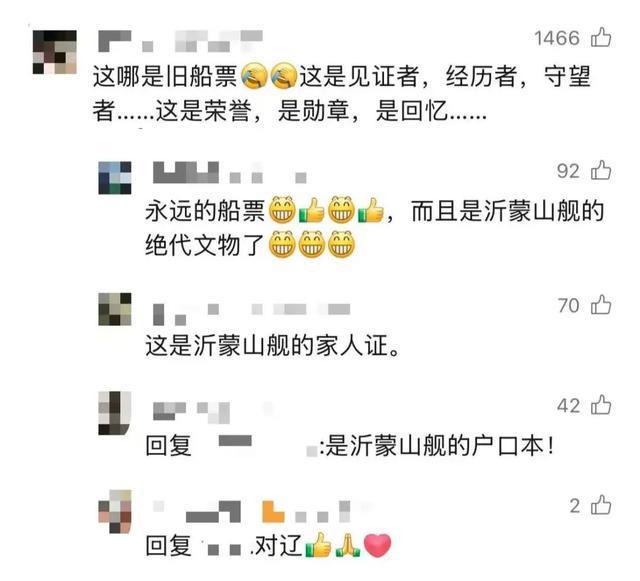This screenshot has width=640, height=581.
Task: Open username above the 永远的船票 reply
Action: click(229, 172)
